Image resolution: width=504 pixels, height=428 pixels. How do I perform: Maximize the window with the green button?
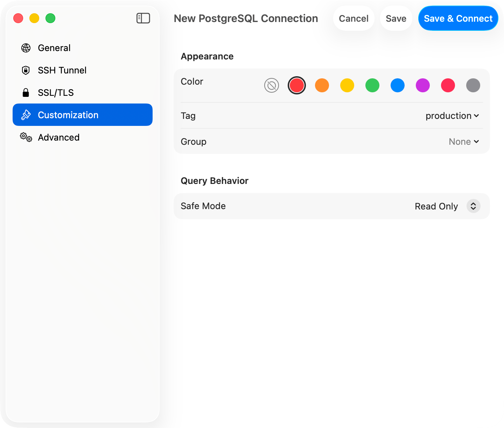coord(50,18)
